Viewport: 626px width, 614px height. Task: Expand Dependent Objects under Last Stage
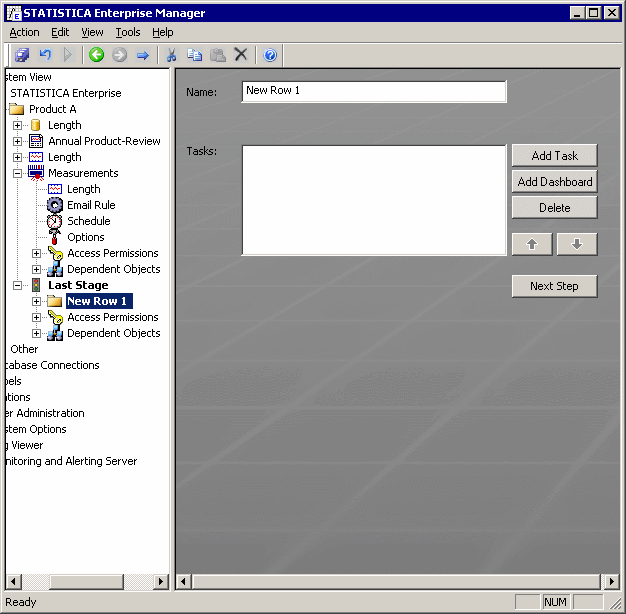(x=36, y=333)
